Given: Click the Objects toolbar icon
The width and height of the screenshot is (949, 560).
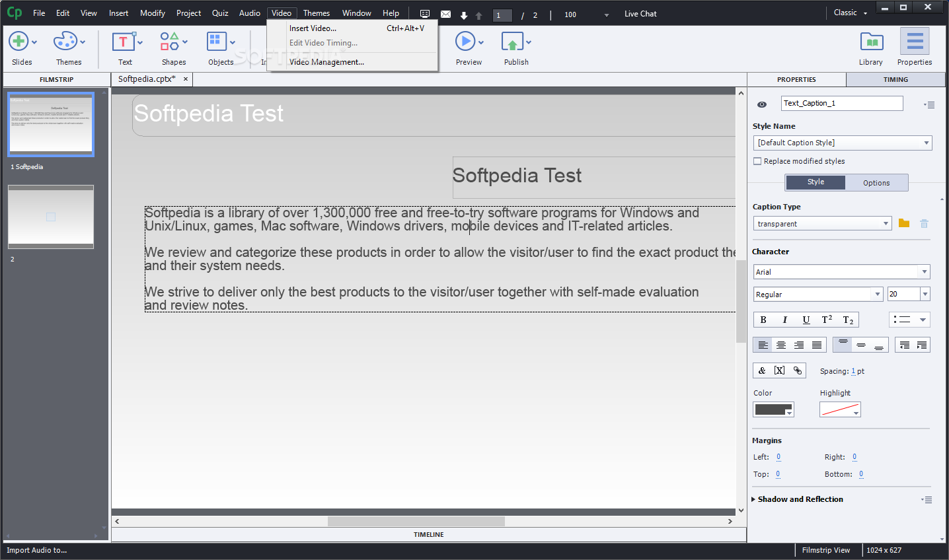Looking at the screenshot, I should (216, 42).
